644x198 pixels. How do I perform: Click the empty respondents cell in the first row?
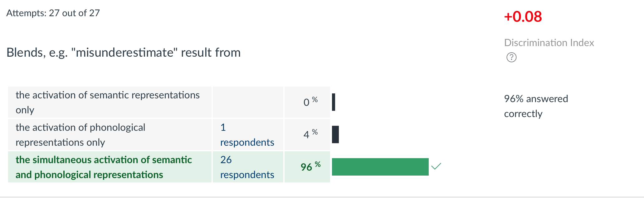click(248, 102)
